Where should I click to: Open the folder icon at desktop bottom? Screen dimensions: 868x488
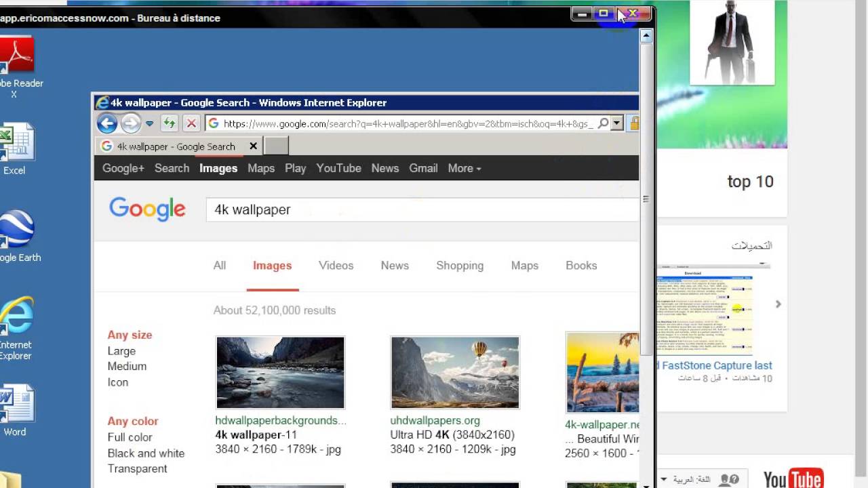coord(10,479)
